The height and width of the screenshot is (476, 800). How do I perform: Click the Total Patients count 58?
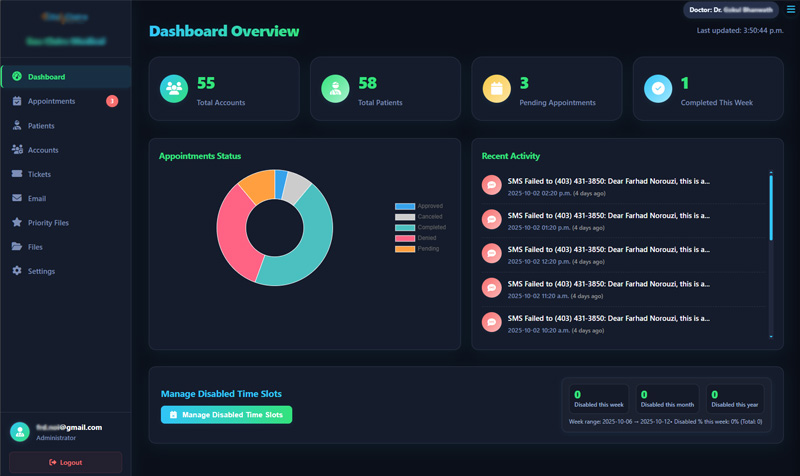[x=367, y=83]
